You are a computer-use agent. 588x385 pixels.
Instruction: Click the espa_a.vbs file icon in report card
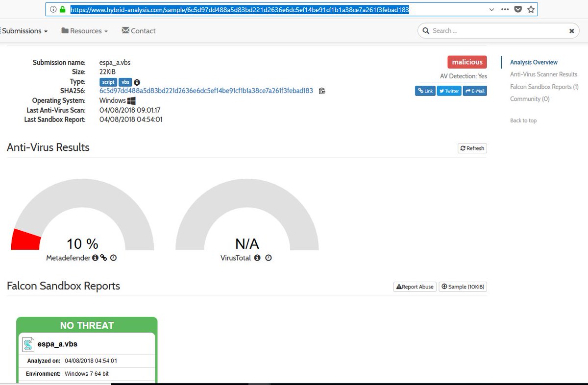pos(28,344)
